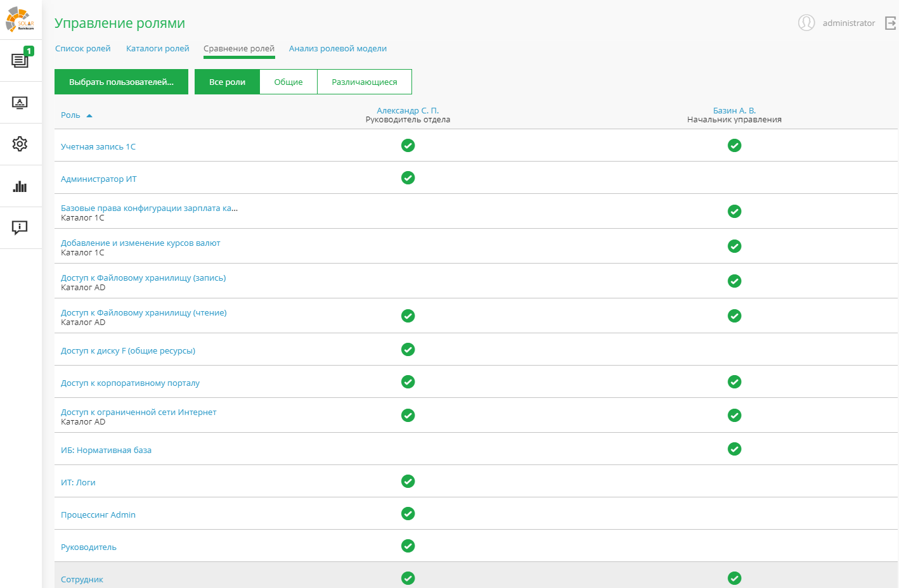Log out using the exit icon
Image resolution: width=899 pixels, height=588 pixels.
tap(891, 23)
